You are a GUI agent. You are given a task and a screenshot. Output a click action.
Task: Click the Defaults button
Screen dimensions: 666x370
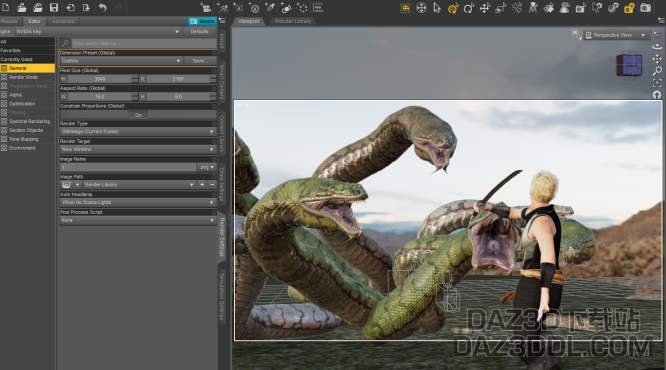(x=199, y=31)
